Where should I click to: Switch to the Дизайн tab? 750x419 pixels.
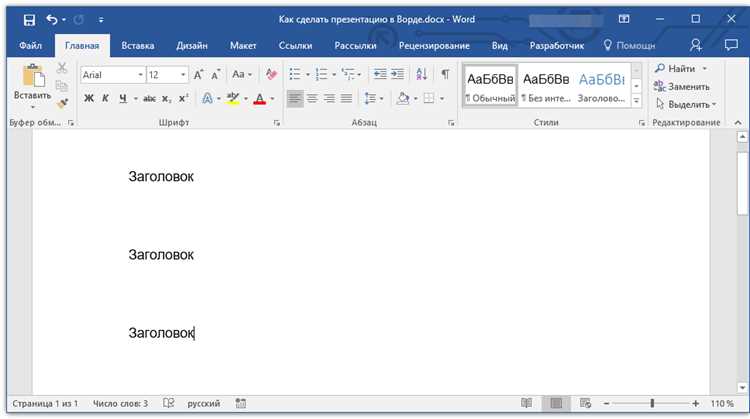click(191, 45)
